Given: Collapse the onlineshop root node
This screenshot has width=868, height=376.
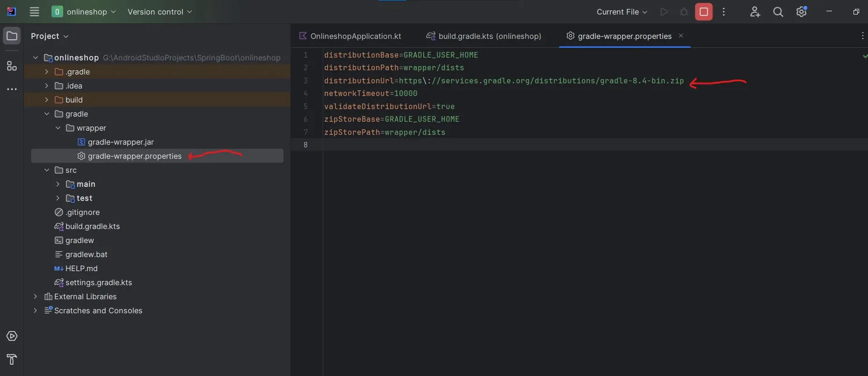Looking at the screenshot, I should click(36, 58).
